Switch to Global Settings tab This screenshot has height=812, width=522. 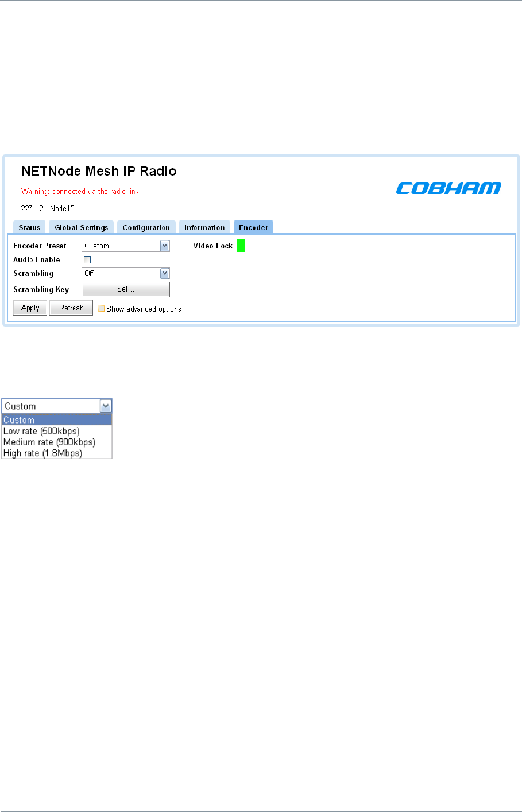click(81, 227)
